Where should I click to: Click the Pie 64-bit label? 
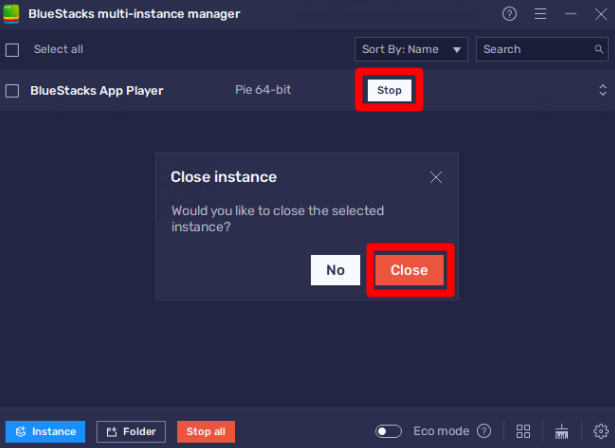click(263, 90)
